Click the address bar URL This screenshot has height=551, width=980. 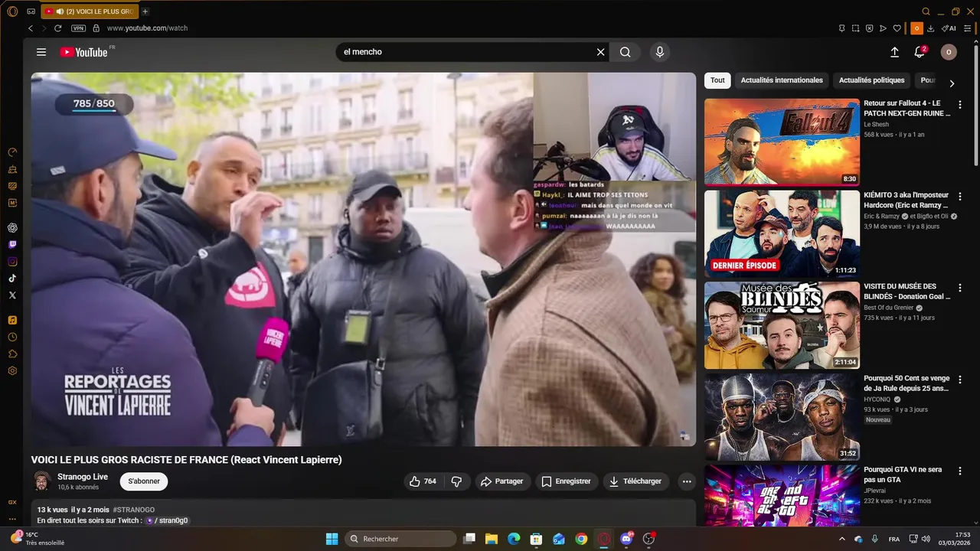[x=147, y=28]
